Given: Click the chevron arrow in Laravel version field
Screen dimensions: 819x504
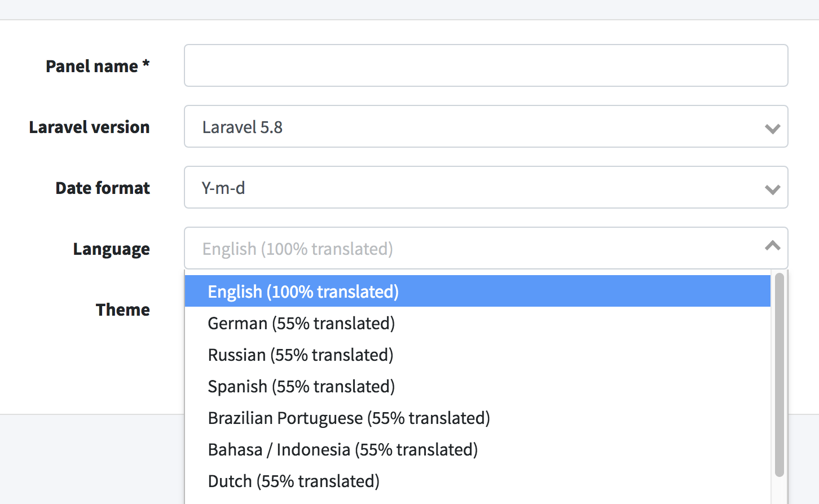Looking at the screenshot, I should point(772,129).
